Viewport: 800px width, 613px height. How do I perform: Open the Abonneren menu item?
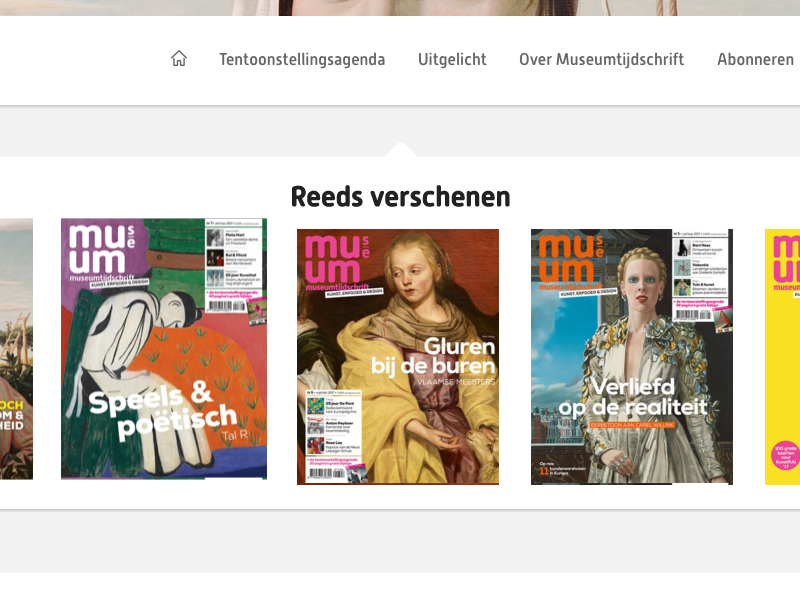(x=755, y=59)
